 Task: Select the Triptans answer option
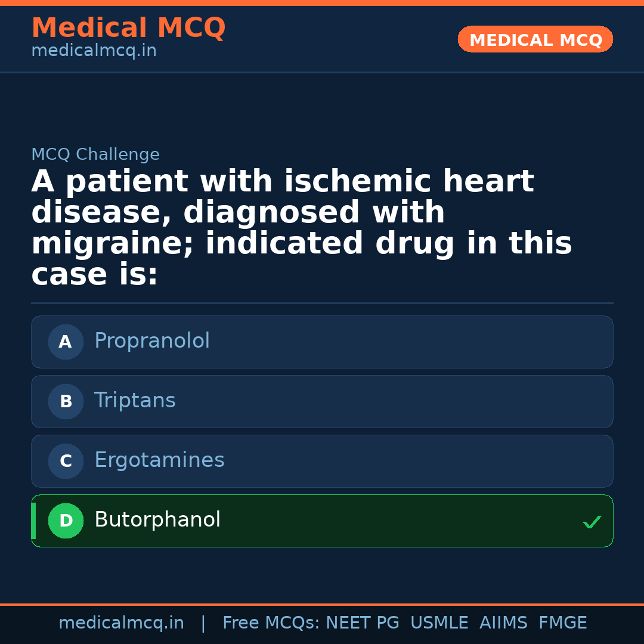pos(322,401)
